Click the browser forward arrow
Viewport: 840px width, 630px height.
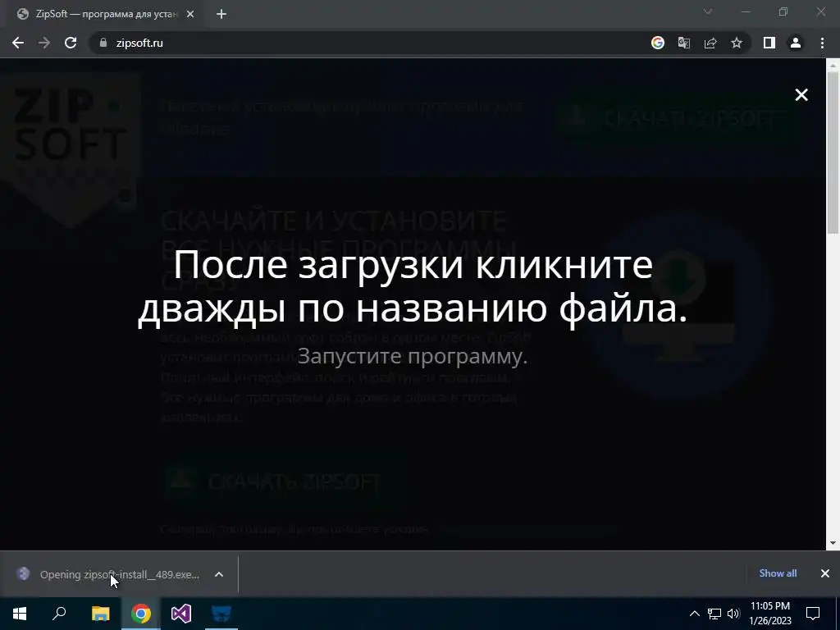44,43
